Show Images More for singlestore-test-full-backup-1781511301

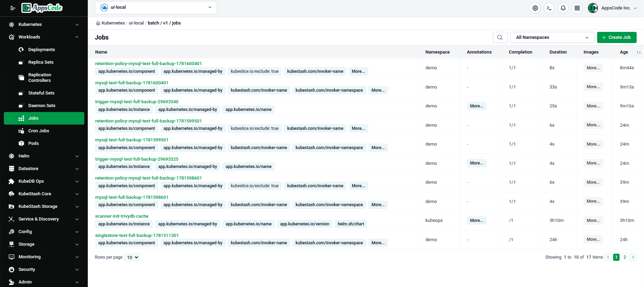point(593,239)
